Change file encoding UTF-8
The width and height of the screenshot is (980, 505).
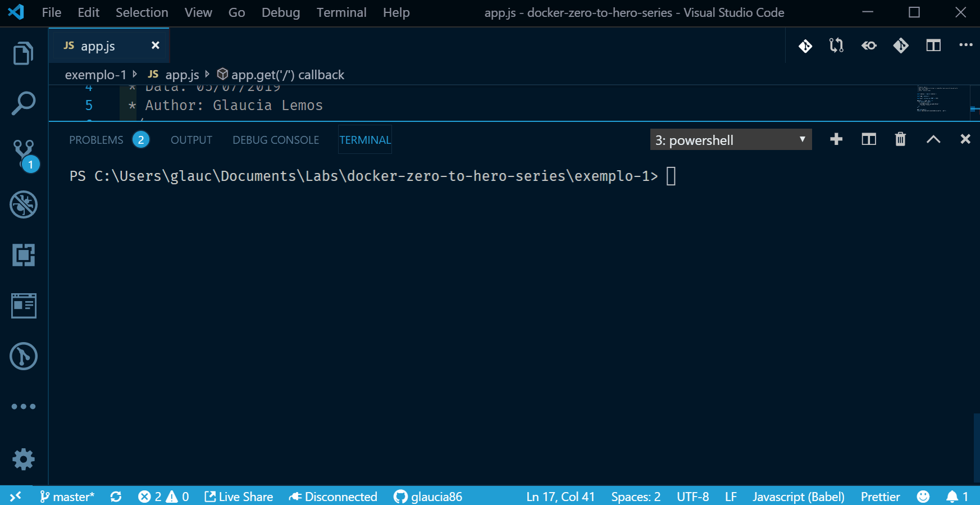692,497
